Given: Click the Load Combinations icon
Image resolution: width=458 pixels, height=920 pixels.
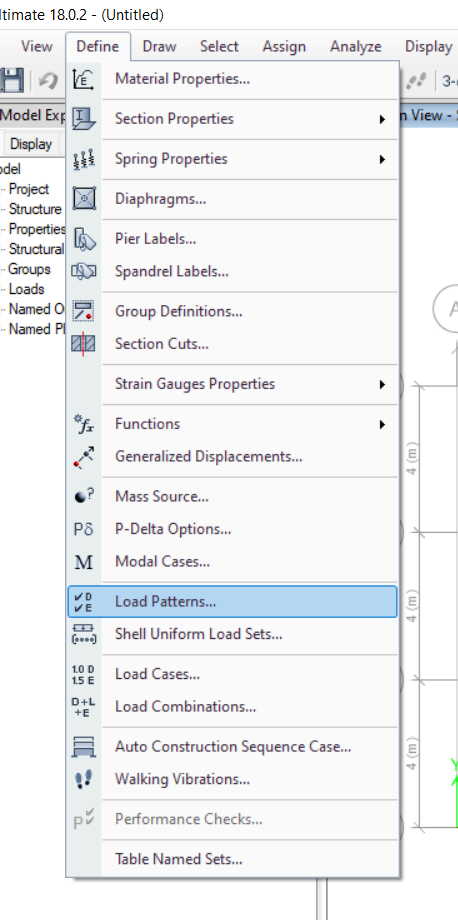Looking at the screenshot, I should click(x=84, y=707).
